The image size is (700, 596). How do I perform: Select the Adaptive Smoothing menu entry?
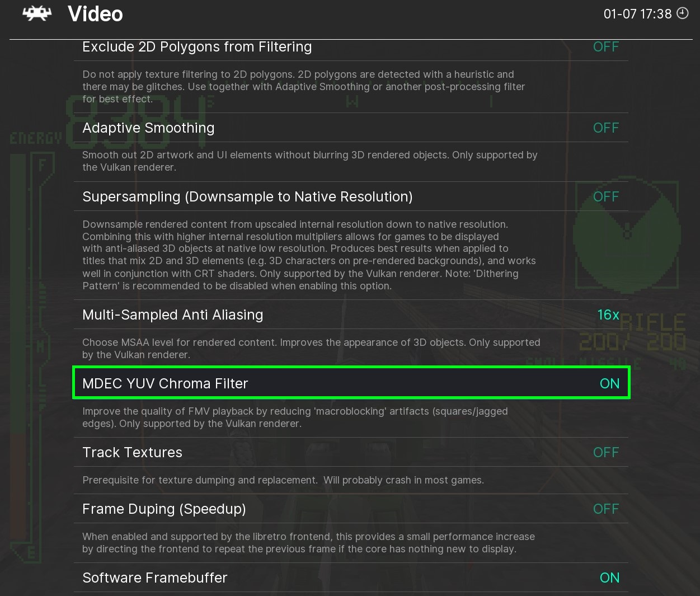[148, 128]
